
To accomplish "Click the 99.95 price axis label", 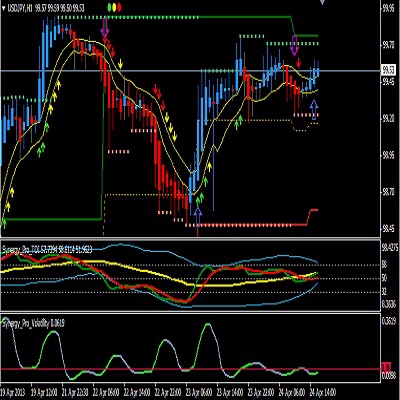I will click(390, 9).
